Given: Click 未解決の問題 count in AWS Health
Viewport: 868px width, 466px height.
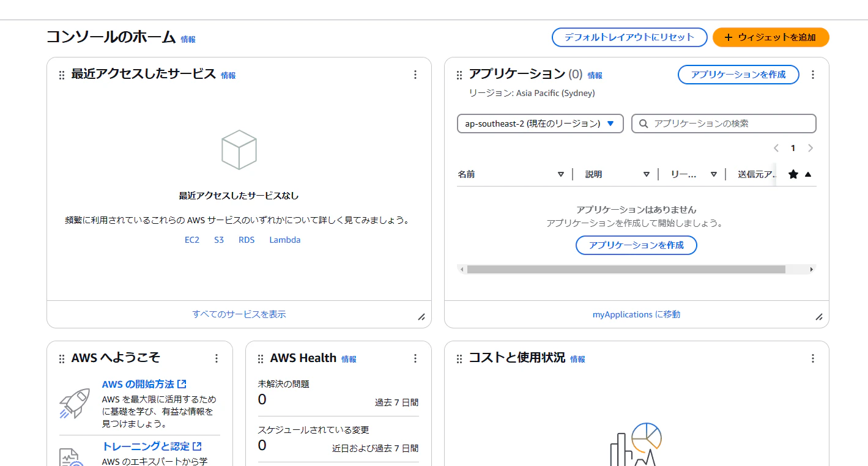Looking at the screenshot, I should pos(262,399).
